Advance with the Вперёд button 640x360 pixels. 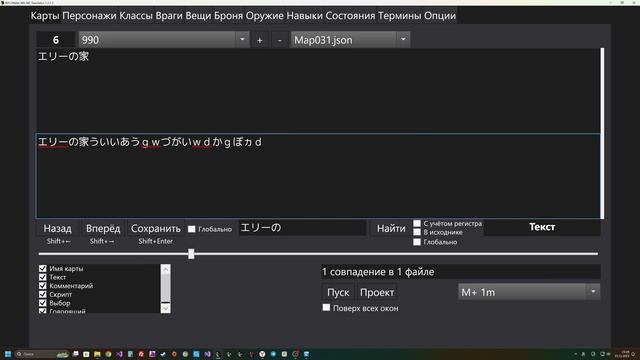[103, 229]
